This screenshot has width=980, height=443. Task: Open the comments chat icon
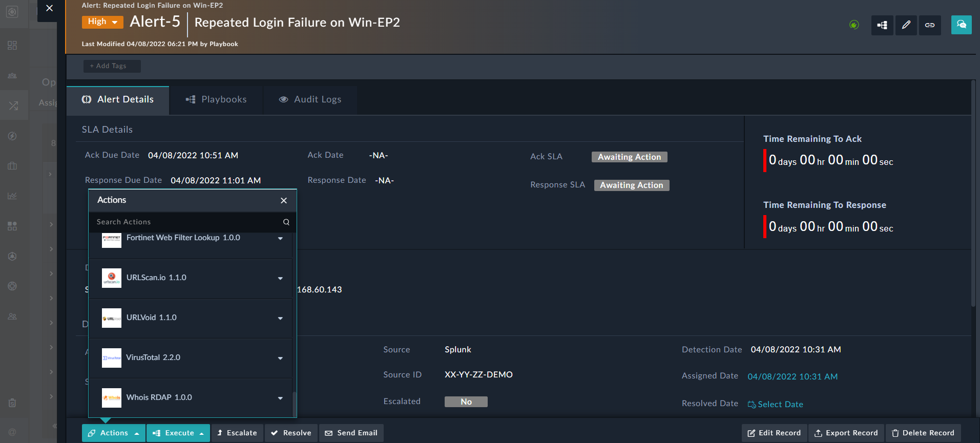962,25
